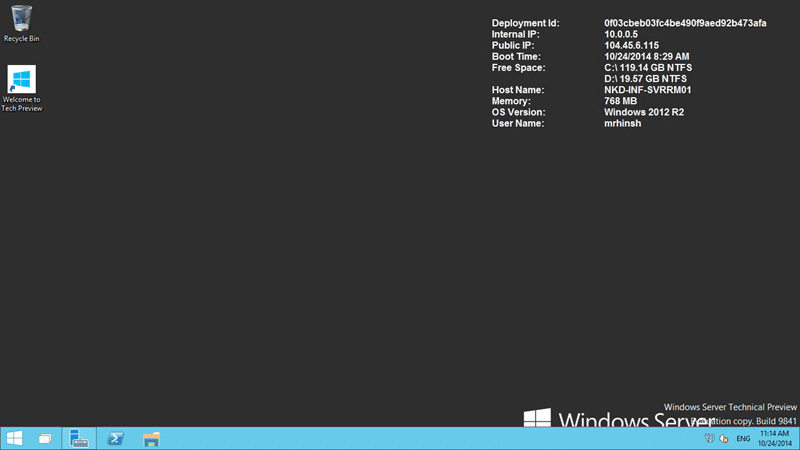Screen dimensions: 800x450
Task: Click the D:\ 19.57 GB NTFS entry
Action: pyautogui.click(x=645, y=79)
